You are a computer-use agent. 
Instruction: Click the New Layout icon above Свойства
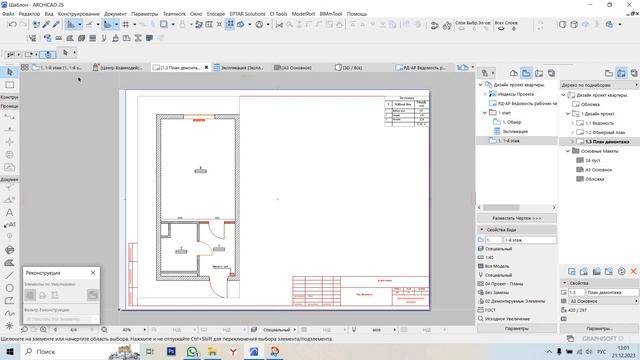pos(571,271)
